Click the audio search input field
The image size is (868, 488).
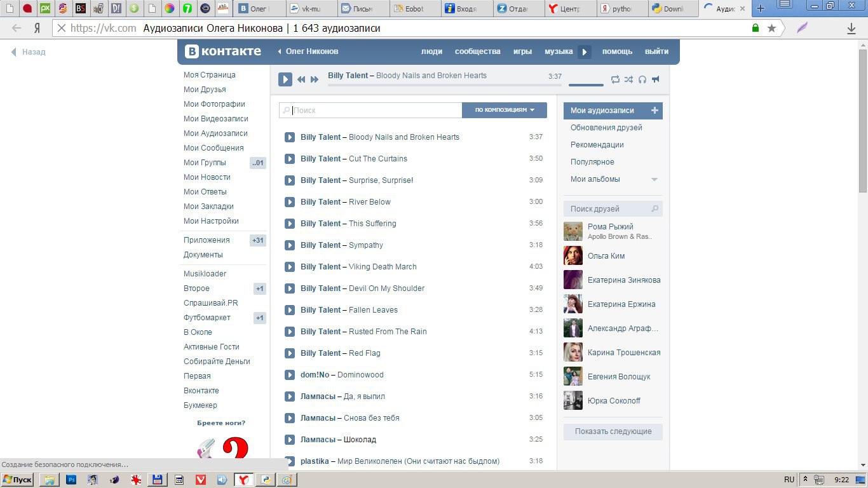(370, 110)
